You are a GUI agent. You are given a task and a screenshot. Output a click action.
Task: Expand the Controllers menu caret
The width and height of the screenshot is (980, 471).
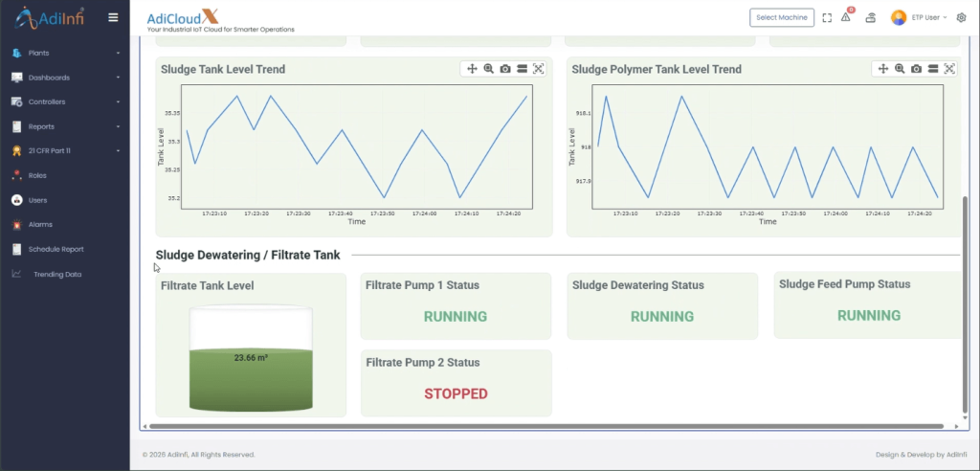tap(118, 102)
